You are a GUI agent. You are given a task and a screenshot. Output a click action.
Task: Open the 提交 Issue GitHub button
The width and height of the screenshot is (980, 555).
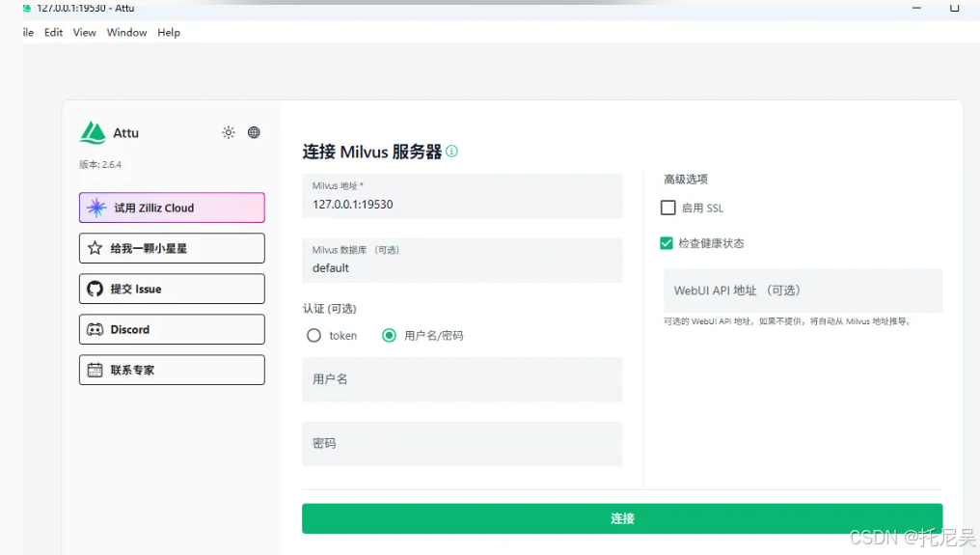(172, 289)
